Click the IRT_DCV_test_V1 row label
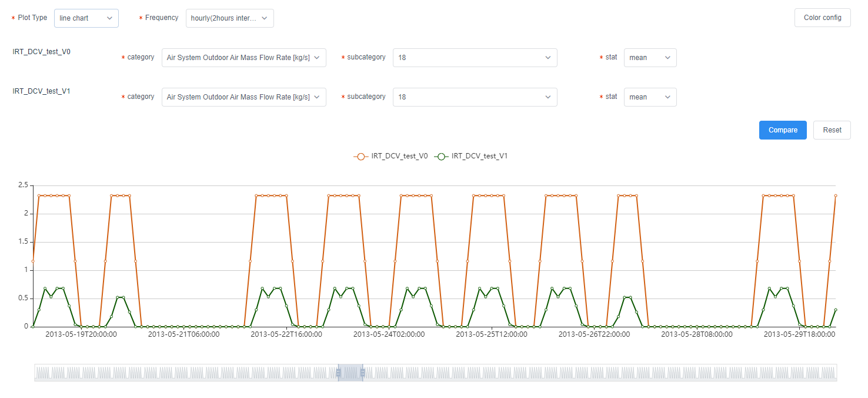This screenshot has width=868, height=398. click(42, 91)
